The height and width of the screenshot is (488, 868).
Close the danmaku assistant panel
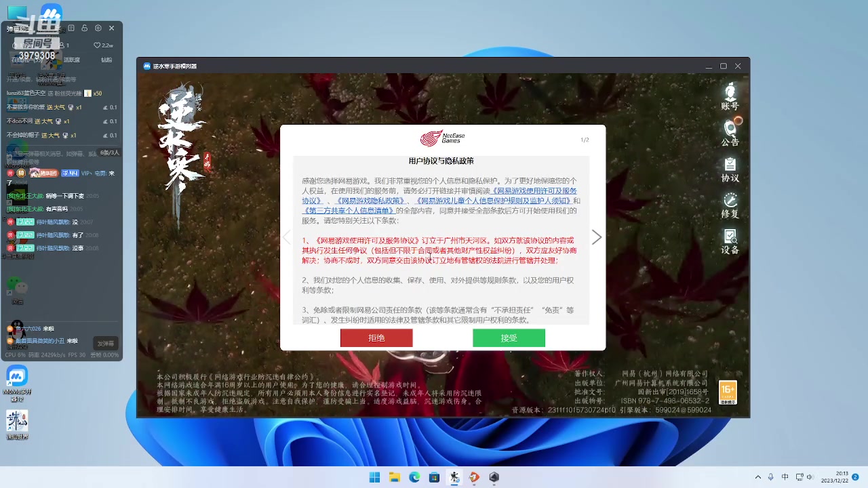pyautogui.click(x=112, y=28)
